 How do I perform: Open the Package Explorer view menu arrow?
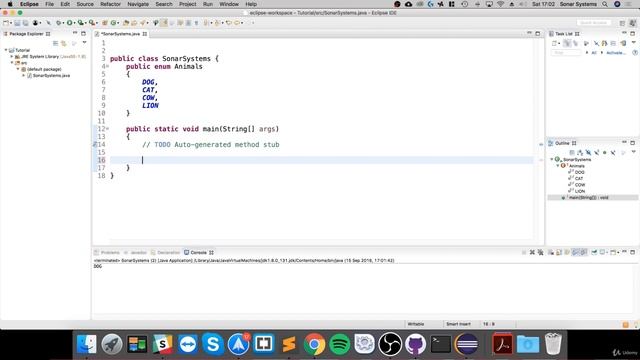pos(84,42)
